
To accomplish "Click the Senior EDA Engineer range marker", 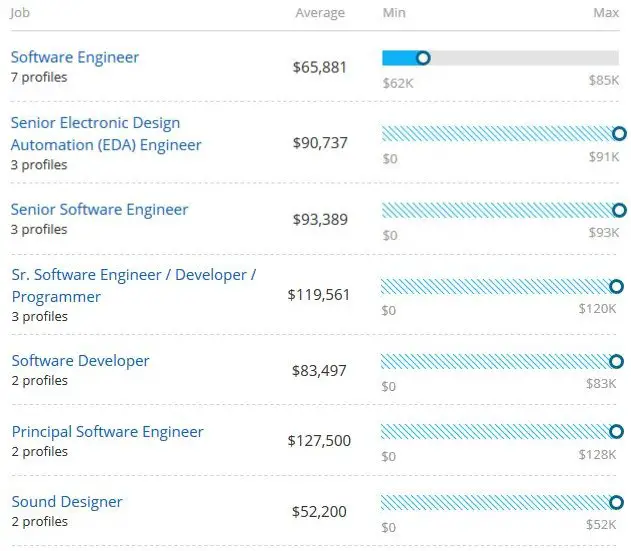I will point(619,133).
